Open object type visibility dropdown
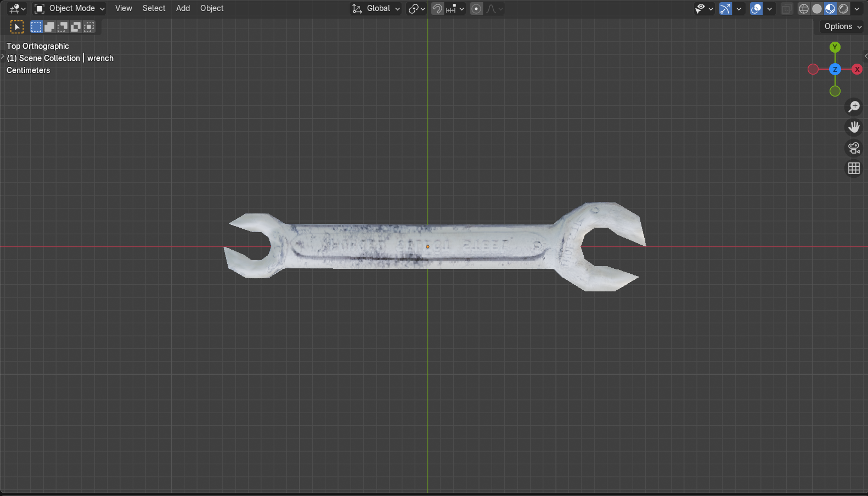 point(704,8)
